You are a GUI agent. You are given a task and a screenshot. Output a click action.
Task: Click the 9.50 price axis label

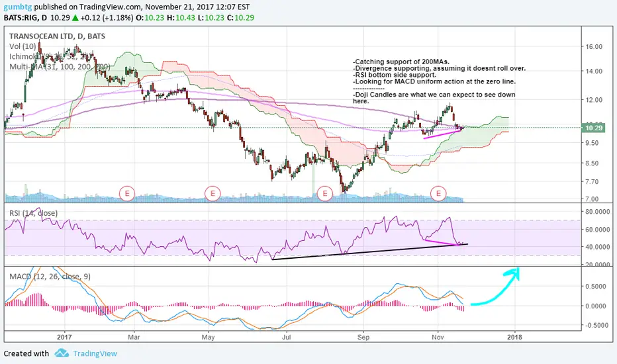[x=593, y=143]
